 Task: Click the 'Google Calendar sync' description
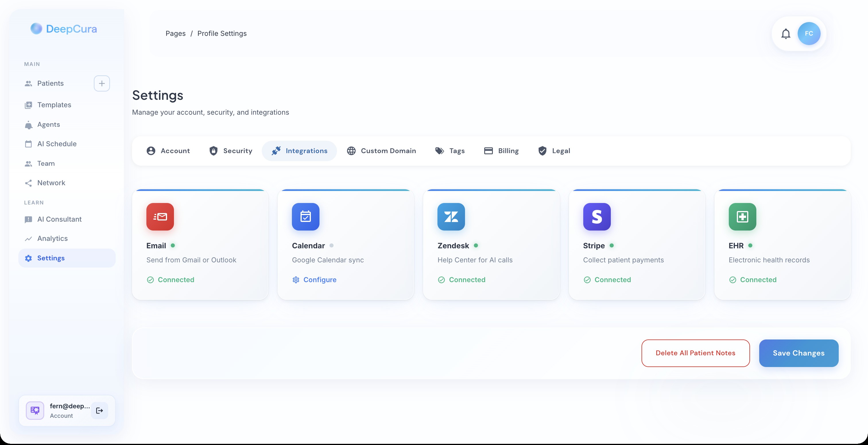pyautogui.click(x=328, y=260)
